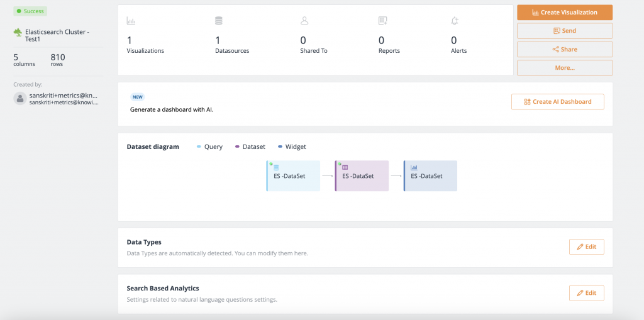644x320 pixels.
Task: Click the Widget legend item
Action: pos(292,146)
